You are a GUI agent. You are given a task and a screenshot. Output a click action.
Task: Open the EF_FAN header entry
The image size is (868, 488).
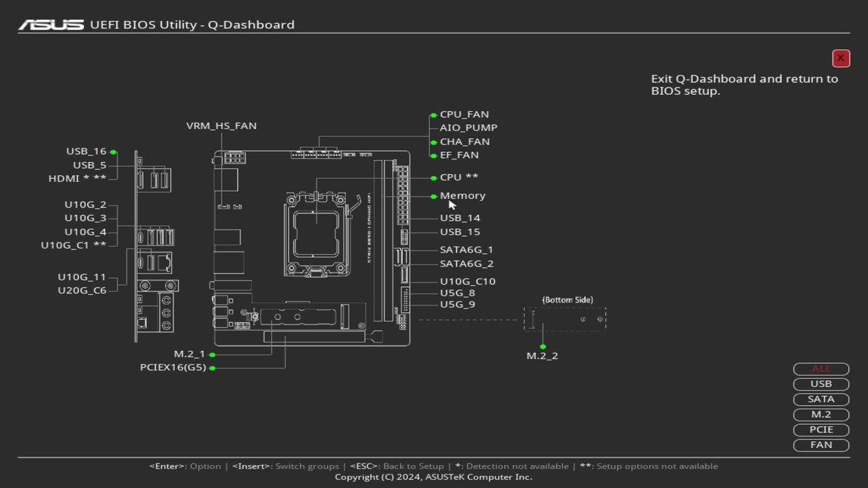459,155
